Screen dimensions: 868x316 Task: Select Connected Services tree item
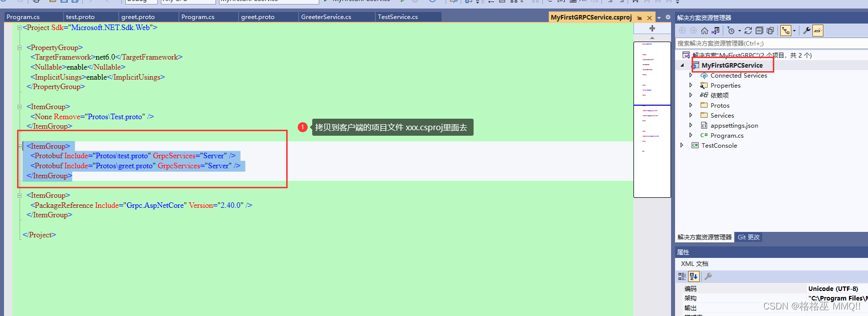pyautogui.click(x=739, y=76)
